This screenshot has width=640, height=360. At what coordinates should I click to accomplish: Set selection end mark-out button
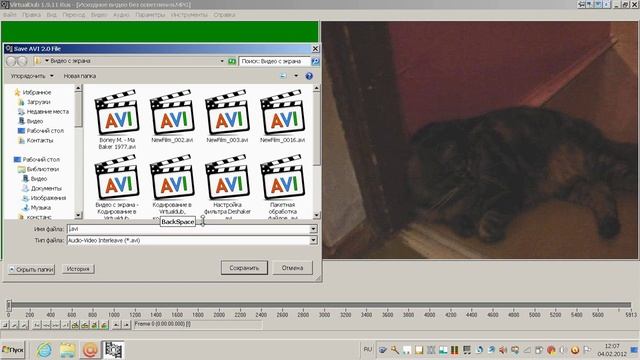(127, 325)
